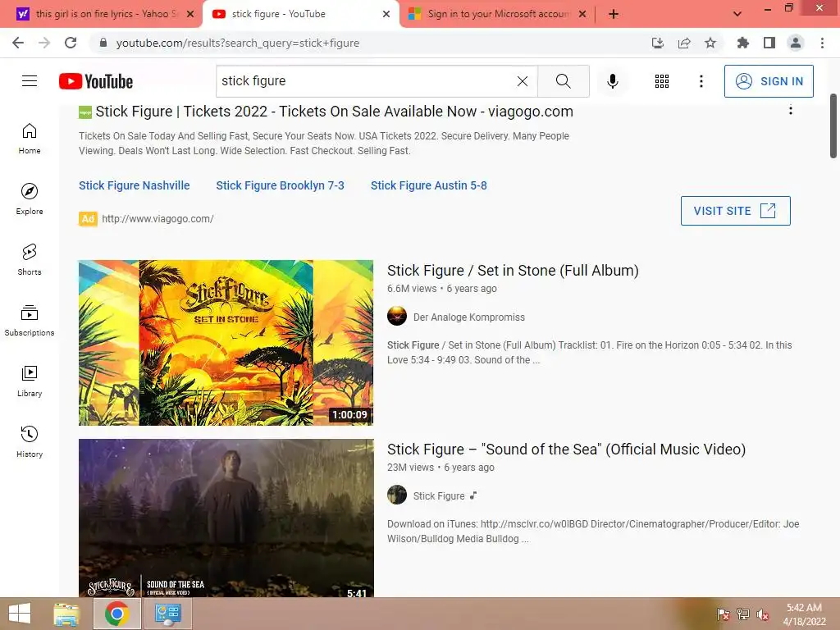This screenshot has height=630, width=840.
Task: Toggle Chrome side panel icon
Action: pyautogui.click(x=769, y=43)
